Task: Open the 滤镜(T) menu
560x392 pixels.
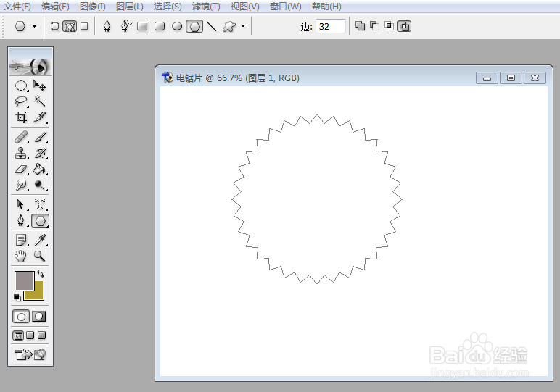Action: pos(206,7)
